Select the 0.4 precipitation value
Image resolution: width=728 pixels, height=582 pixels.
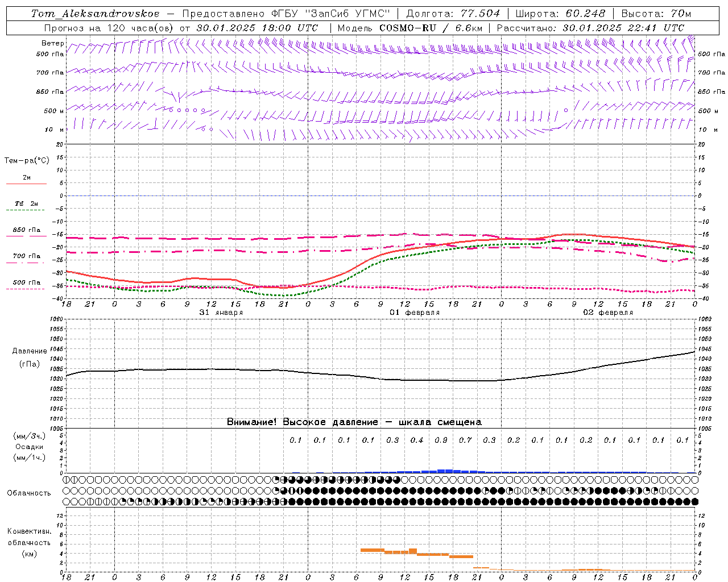(x=417, y=440)
